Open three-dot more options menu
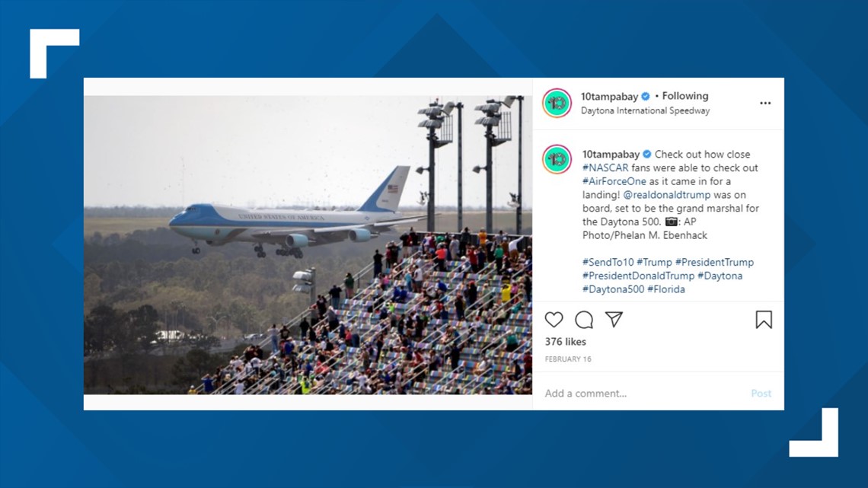This screenshot has height=488, width=868. (765, 103)
